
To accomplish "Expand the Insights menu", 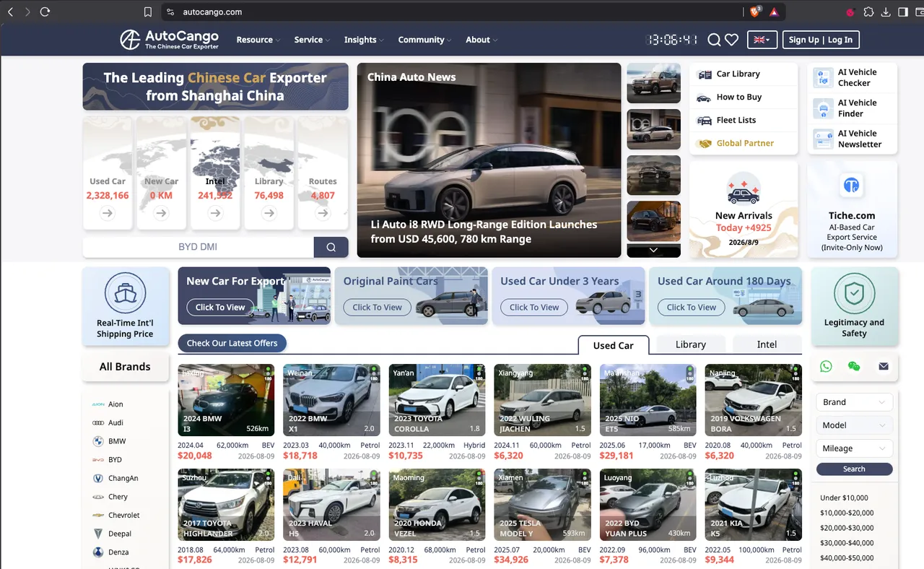I will pos(364,40).
